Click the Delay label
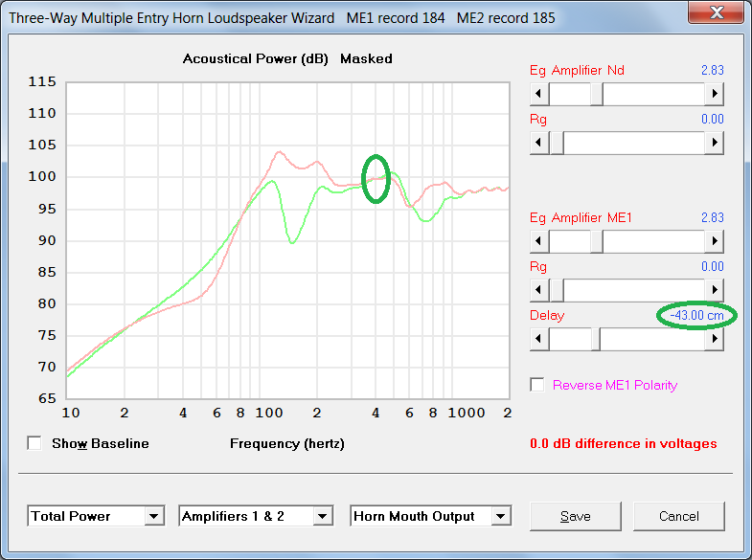The height and width of the screenshot is (560, 752). 547,315
